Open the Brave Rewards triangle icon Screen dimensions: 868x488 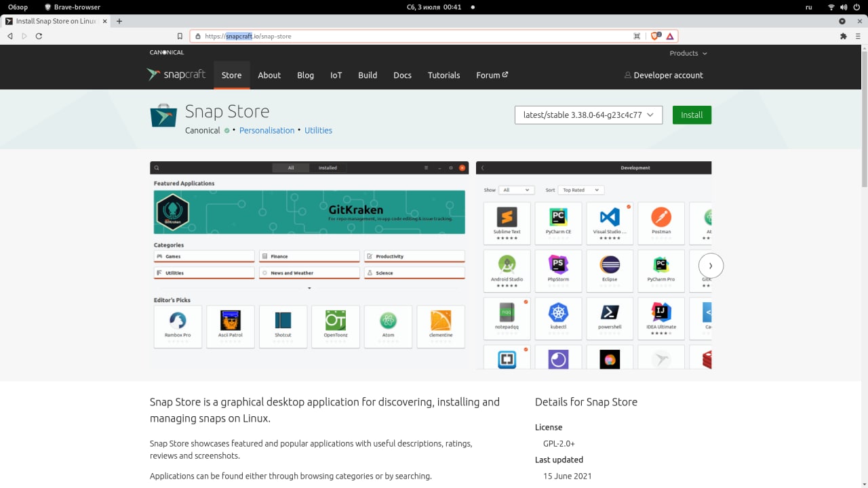(670, 36)
